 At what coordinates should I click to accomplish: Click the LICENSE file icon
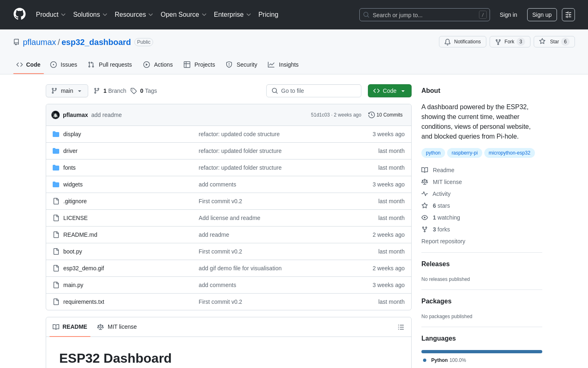coord(56,218)
